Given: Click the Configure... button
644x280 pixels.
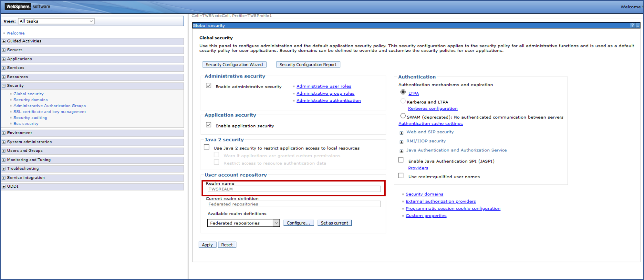Looking at the screenshot, I should [298, 223].
